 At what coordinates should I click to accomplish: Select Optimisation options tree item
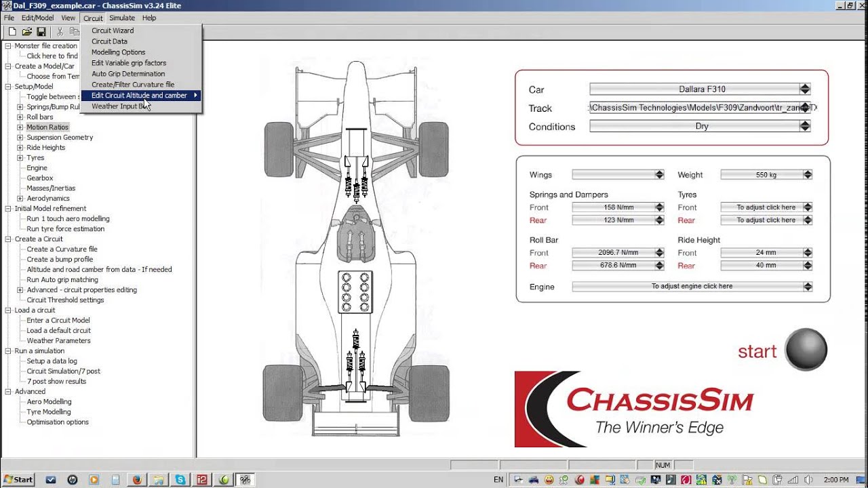pos(58,422)
